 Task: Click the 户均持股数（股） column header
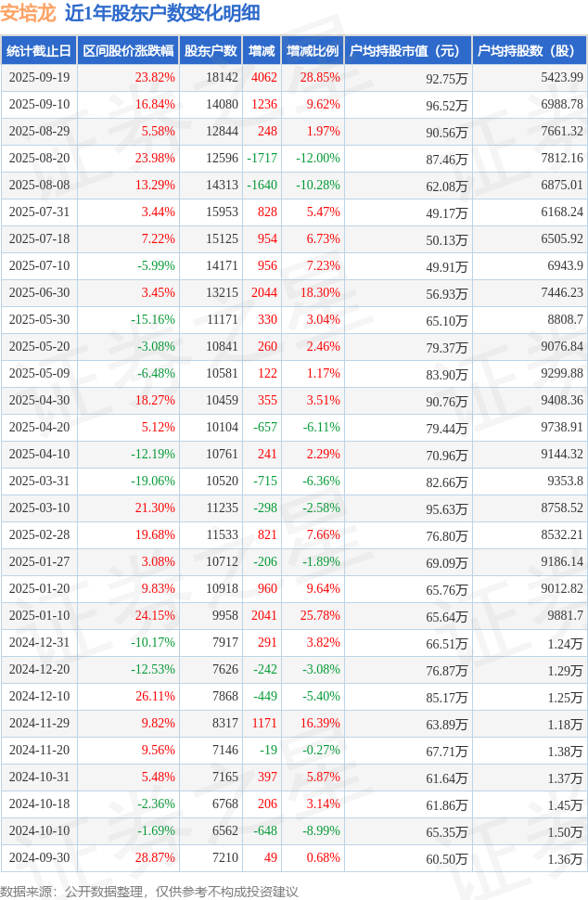pos(530,51)
